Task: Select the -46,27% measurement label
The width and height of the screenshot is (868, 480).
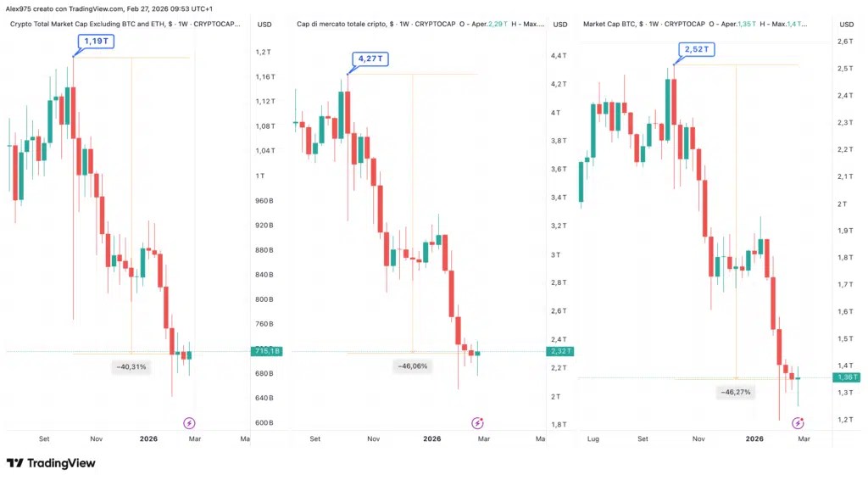Action: coord(736,392)
